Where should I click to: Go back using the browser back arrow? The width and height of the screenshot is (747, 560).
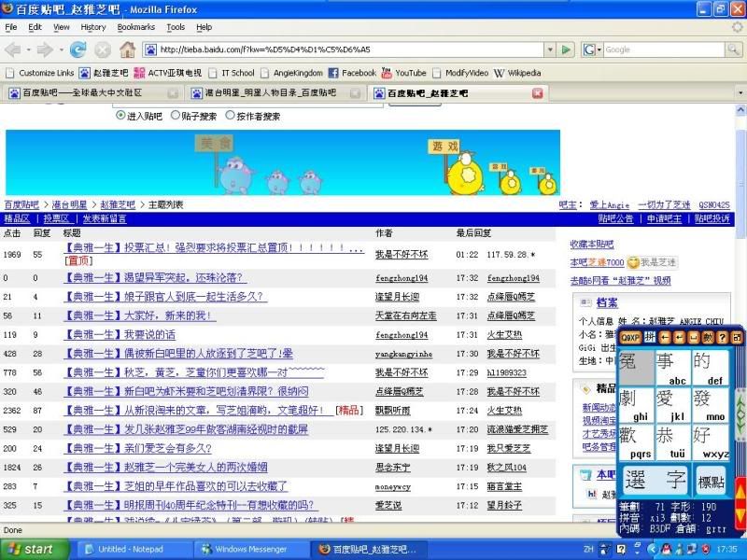13,49
